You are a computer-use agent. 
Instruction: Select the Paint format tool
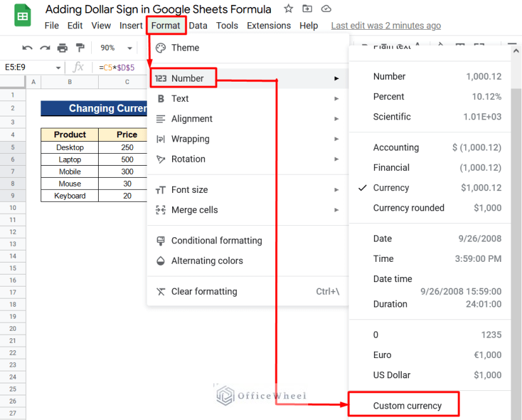tap(78, 47)
